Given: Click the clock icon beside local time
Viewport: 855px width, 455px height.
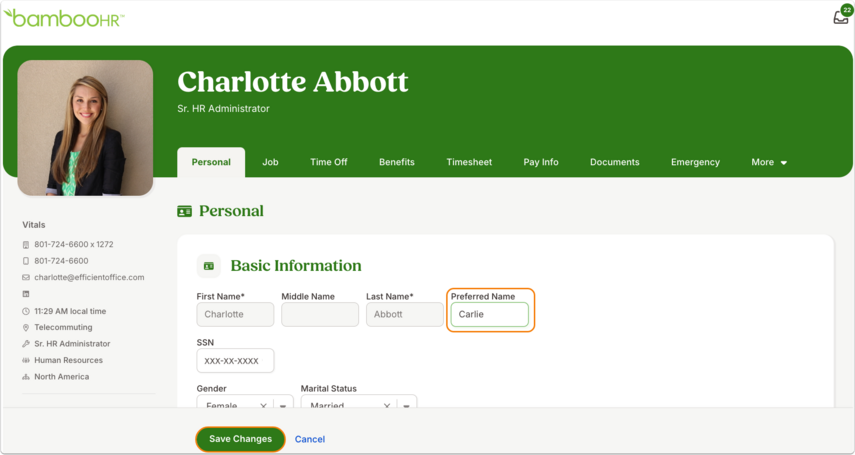Looking at the screenshot, I should coord(26,311).
